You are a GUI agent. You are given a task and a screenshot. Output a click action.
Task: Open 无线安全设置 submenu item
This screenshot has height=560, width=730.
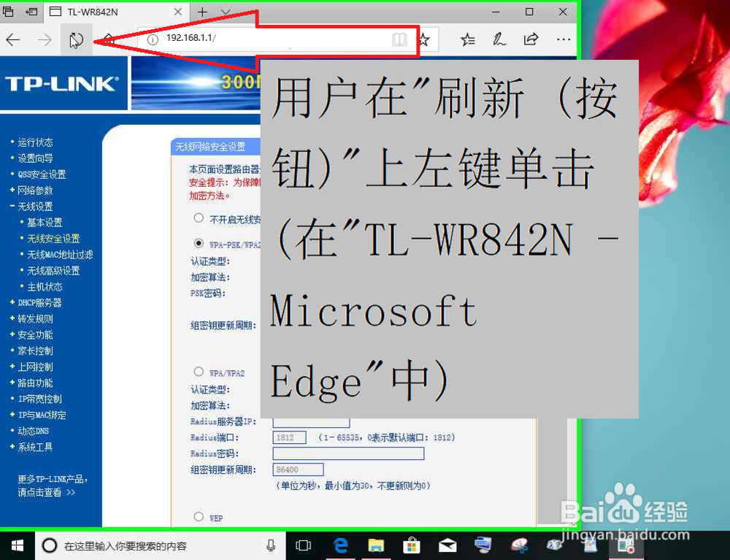tap(53, 239)
